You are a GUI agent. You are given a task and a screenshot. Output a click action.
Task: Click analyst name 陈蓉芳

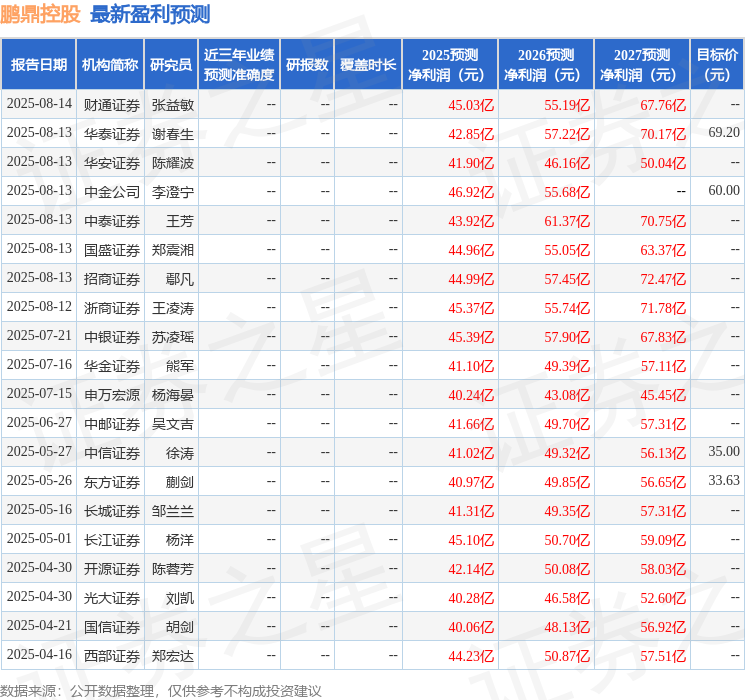point(173,569)
